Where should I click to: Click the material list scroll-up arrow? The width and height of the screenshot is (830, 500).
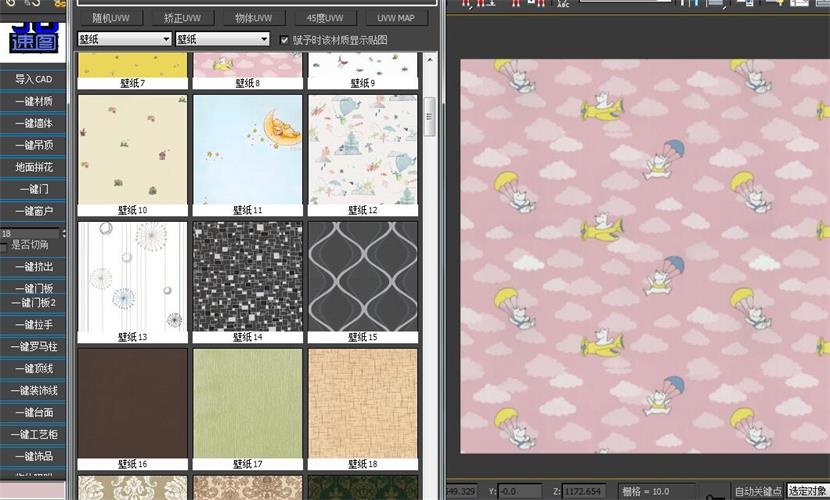tap(430, 60)
